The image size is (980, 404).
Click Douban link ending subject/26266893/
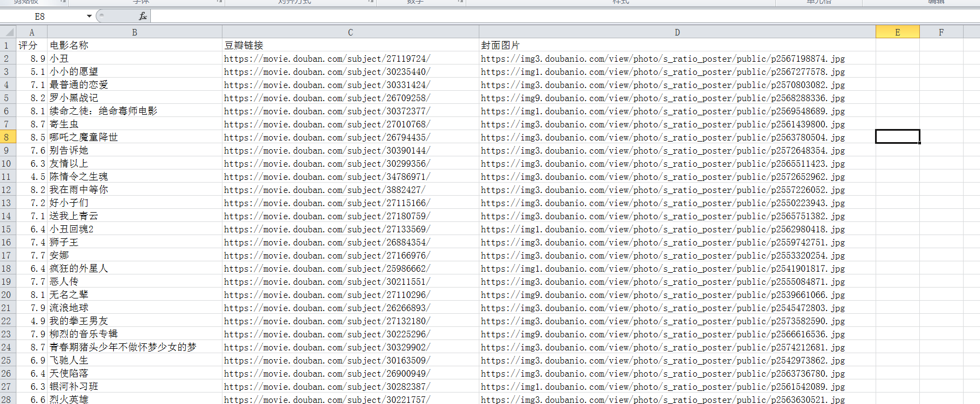(x=350, y=308)
